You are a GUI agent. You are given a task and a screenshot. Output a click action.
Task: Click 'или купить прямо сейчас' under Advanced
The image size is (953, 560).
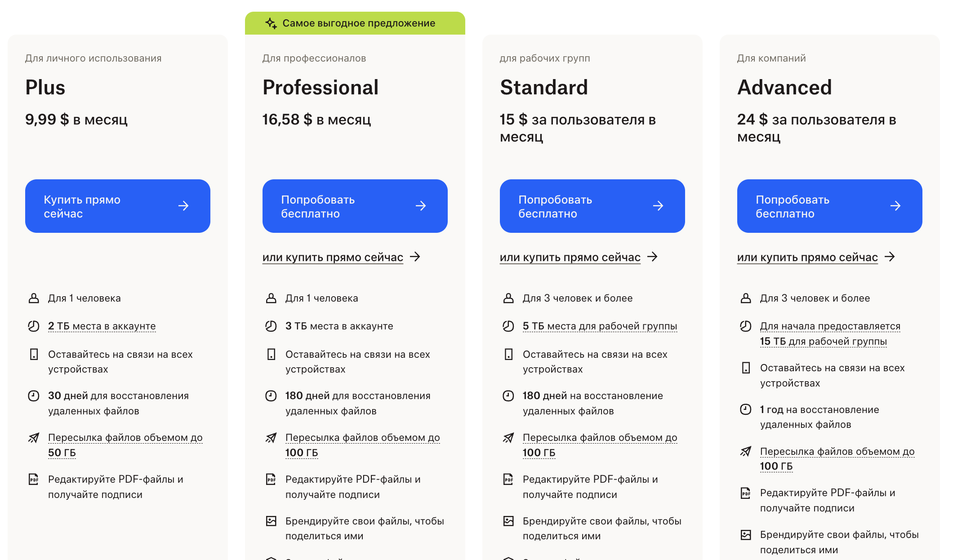807,257
